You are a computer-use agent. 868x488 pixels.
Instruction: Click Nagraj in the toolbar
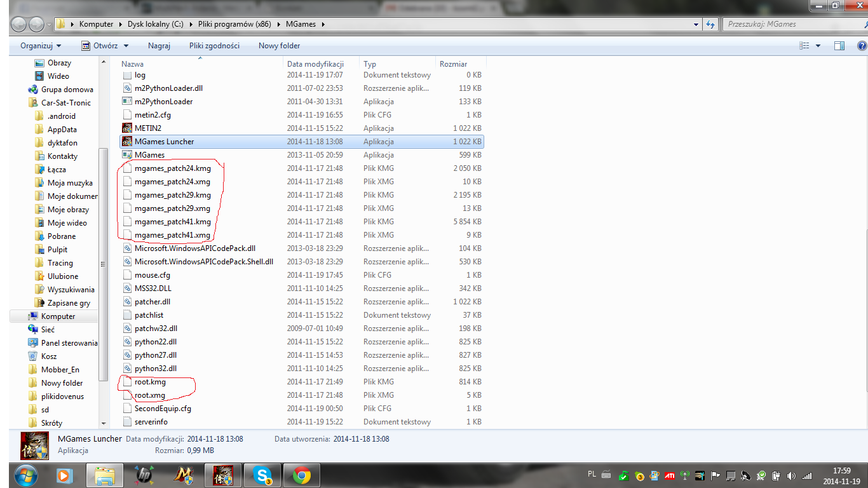pyautogui.click(x=159, y=46)
